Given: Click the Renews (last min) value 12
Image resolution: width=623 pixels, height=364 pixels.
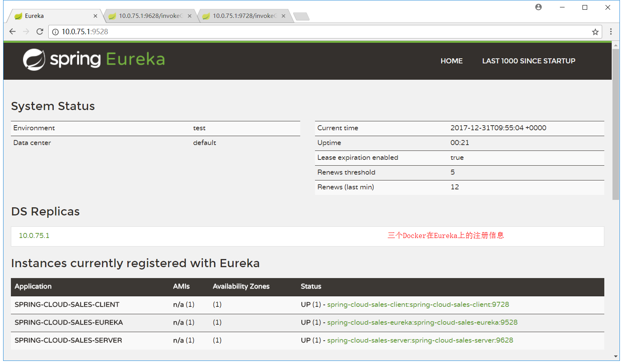Looking at the screenshot, I should (455, 187).
